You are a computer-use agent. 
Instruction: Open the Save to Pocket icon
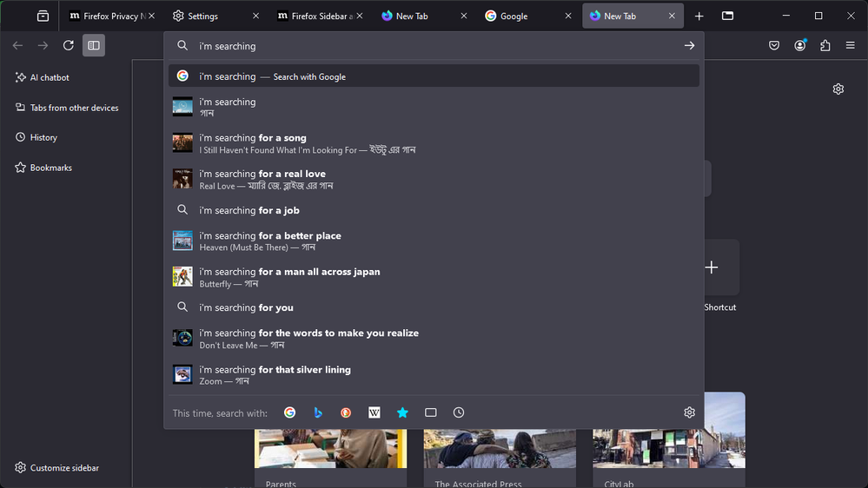(774, 45)
